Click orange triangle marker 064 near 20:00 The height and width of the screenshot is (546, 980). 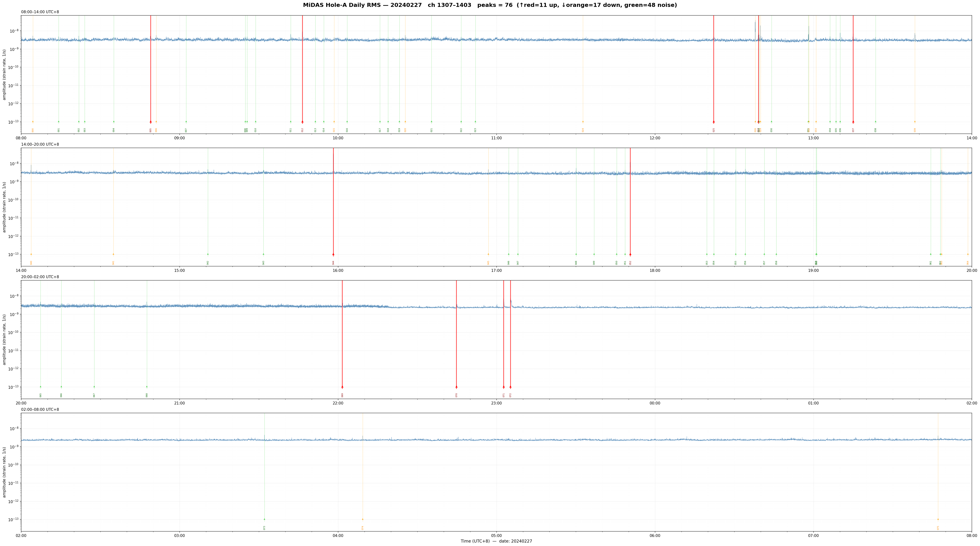pos(968,254)
